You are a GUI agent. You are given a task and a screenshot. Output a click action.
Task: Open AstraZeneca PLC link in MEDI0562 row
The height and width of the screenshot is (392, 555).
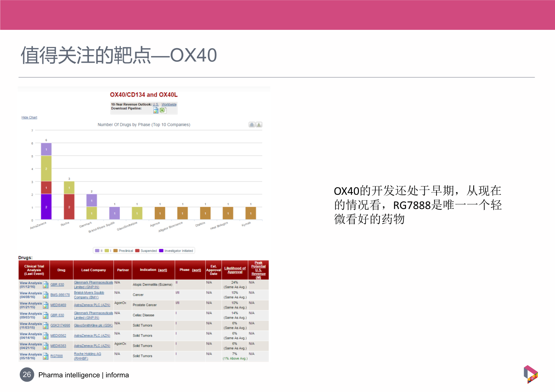(x=92, y=336)
